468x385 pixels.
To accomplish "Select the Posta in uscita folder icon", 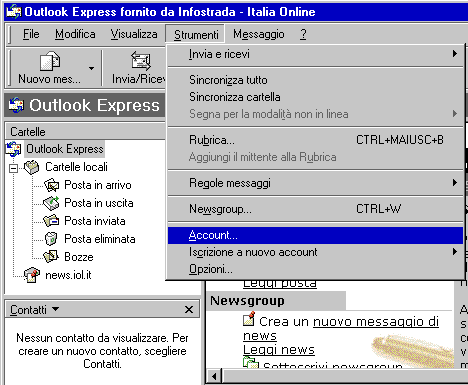I will pos(51,203).
